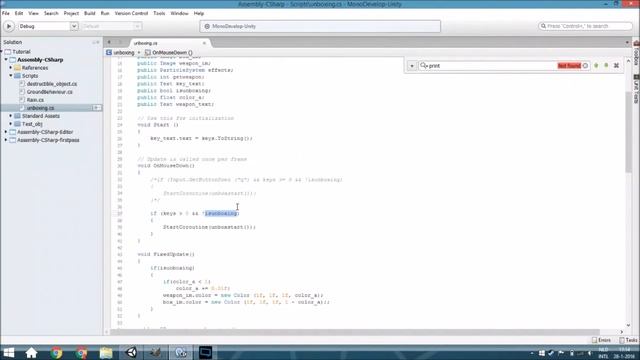Click the find previous match button
640x360 pixels.
[596, 66]
